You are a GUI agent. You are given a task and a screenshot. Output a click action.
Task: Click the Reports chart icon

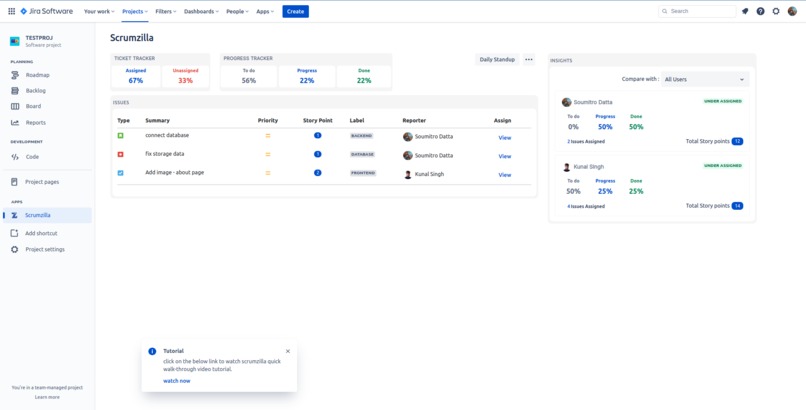click(x=15, y=123)
